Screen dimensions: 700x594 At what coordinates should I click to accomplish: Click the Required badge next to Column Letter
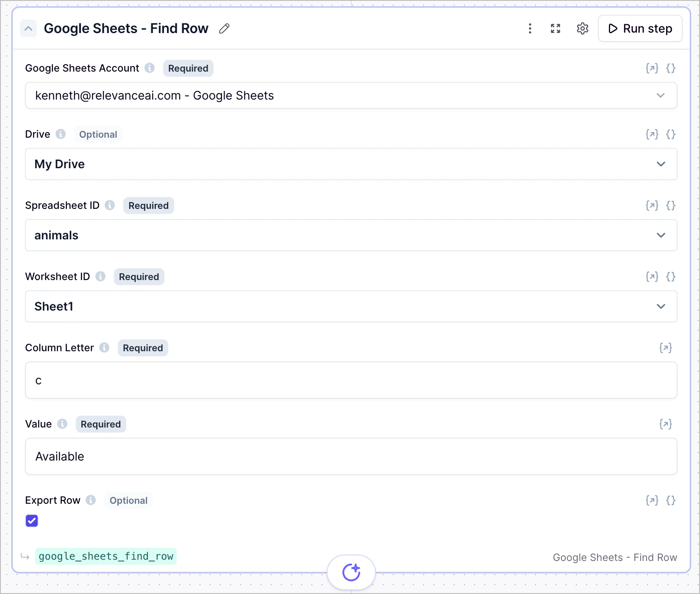tap(142, 348)
